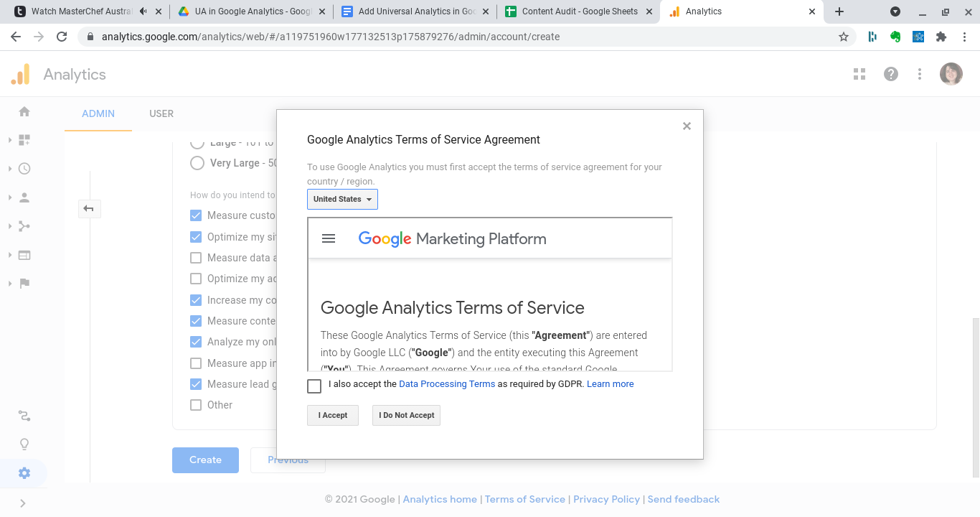The width and height of the screenshot is (980, 517).
Task: Open a new browser tab
Action: coord(839,11)
